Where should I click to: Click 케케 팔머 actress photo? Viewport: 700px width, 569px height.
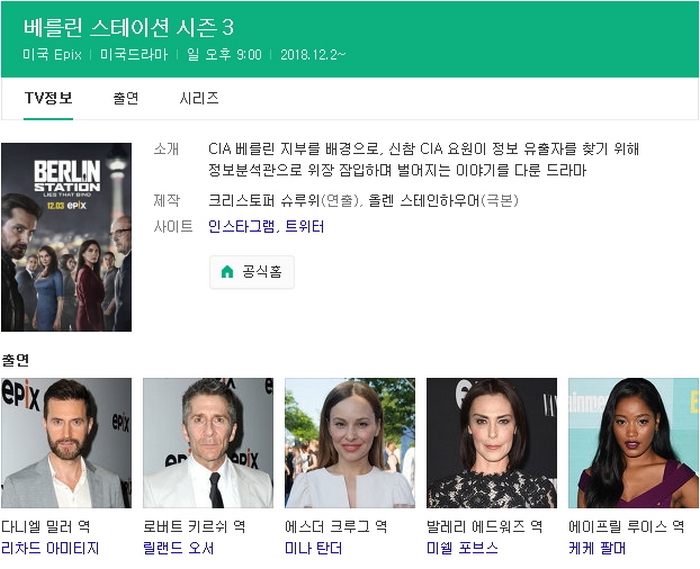coord(633,443)
